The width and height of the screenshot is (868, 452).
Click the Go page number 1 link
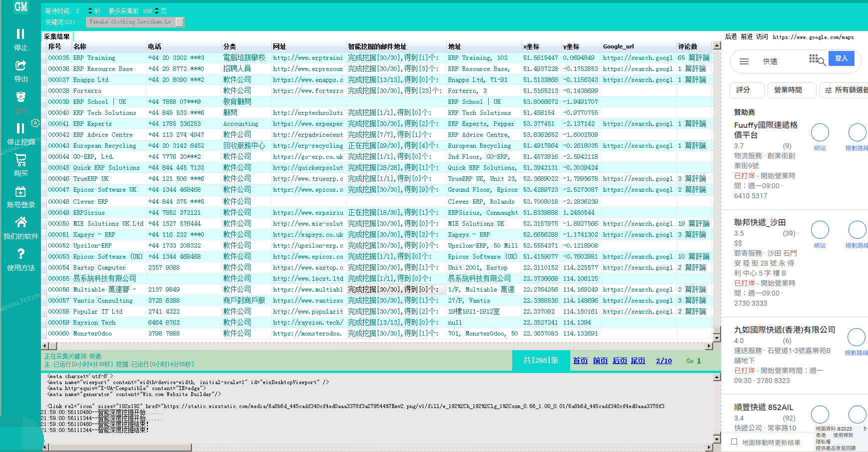click(699, 361)
